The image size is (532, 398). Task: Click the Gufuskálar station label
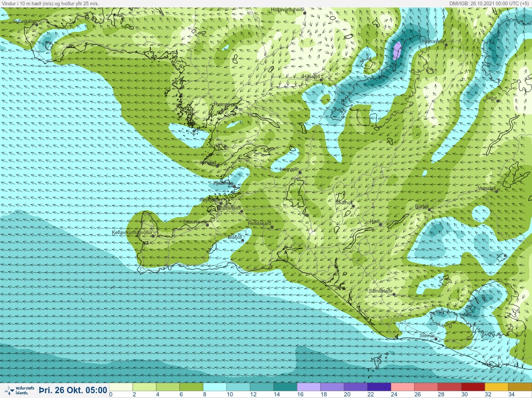point(24,21)
